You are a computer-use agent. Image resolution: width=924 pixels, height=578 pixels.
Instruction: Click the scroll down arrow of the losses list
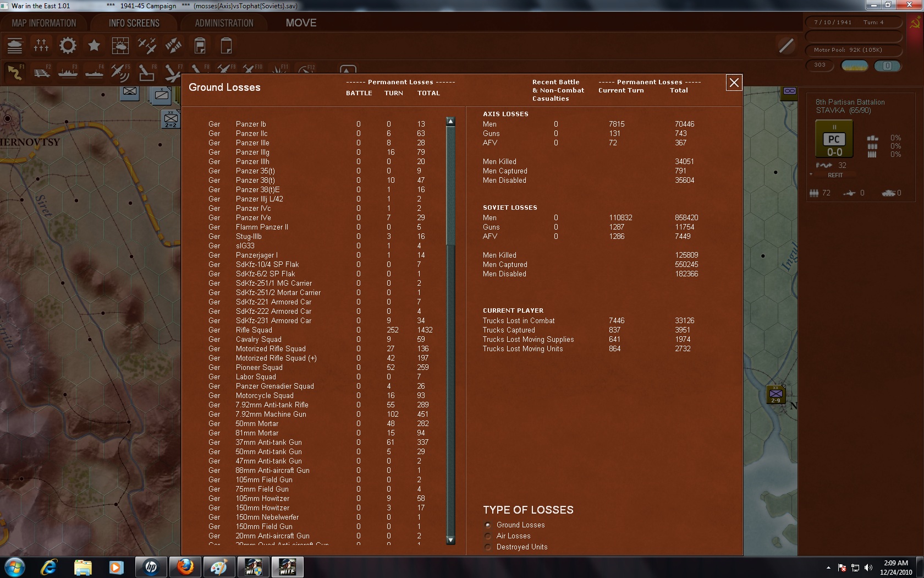pyautogui.click(x=450, y=540)
